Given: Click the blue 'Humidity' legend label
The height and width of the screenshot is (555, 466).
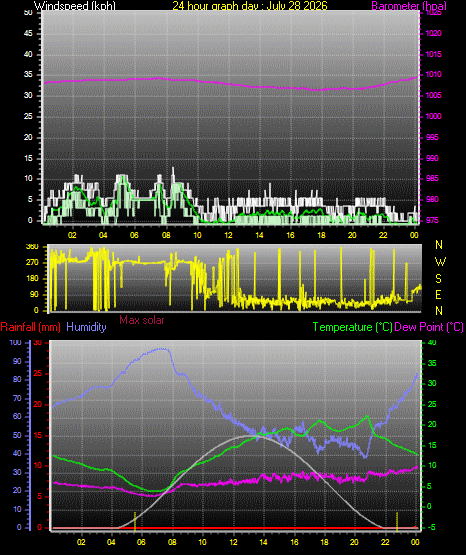Looking at the screenshot, I should pyautogui.click(x=86, y=327).
